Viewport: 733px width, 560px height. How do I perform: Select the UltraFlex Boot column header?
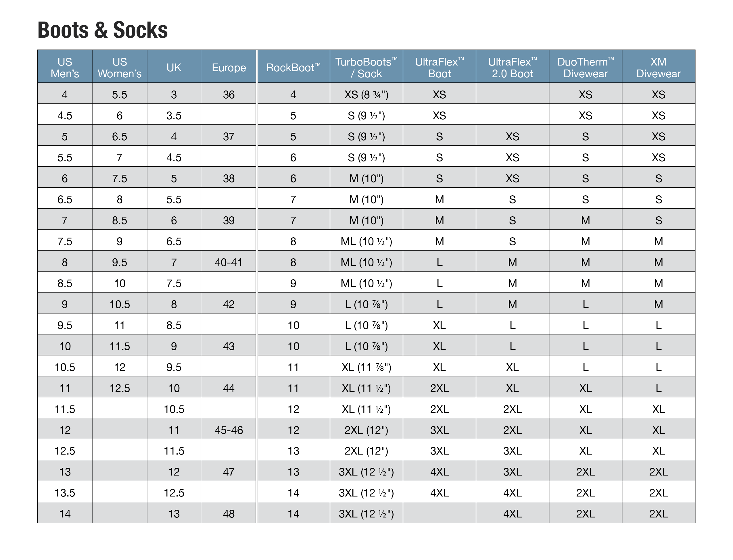[x=439, y=67]
